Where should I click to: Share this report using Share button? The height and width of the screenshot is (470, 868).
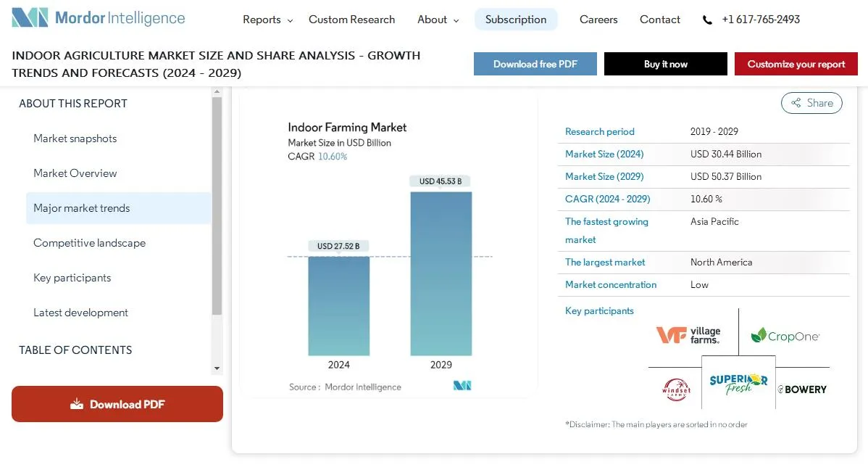click(811, 103)
